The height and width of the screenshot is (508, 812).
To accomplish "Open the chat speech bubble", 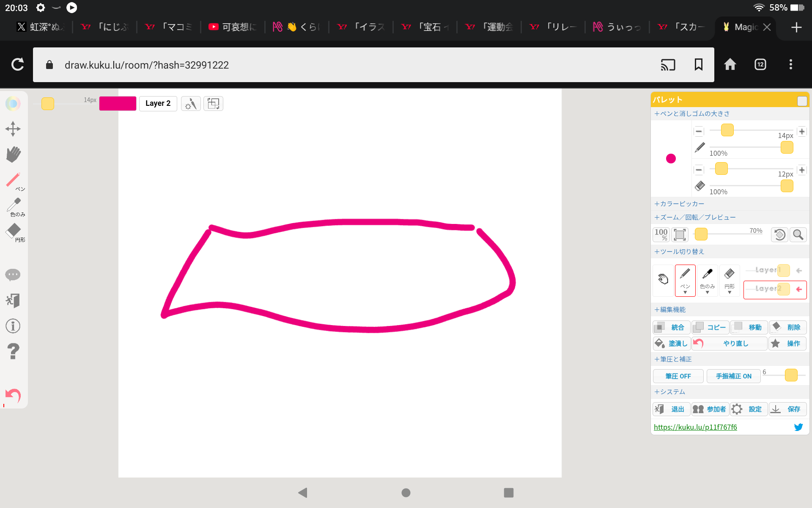I will pos(13,275).
